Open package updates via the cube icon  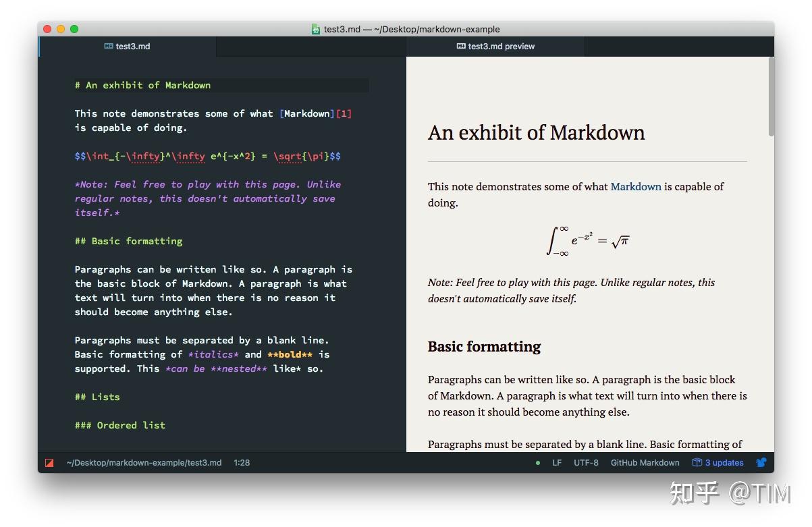pyautogui.click(x=696, y=463)
